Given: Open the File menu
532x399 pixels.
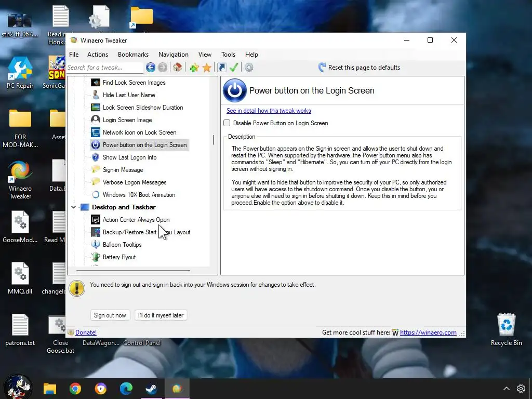Looking at the screenshot, I should point(74,54).
